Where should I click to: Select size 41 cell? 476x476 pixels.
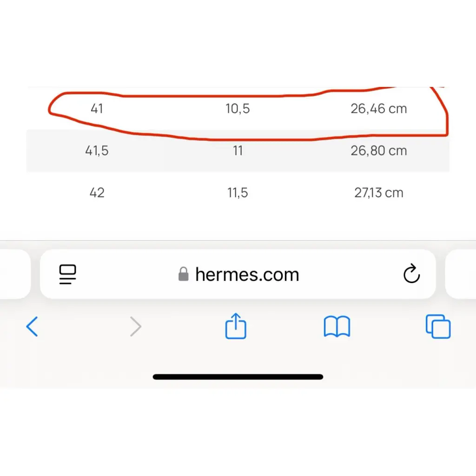point(97,109)
